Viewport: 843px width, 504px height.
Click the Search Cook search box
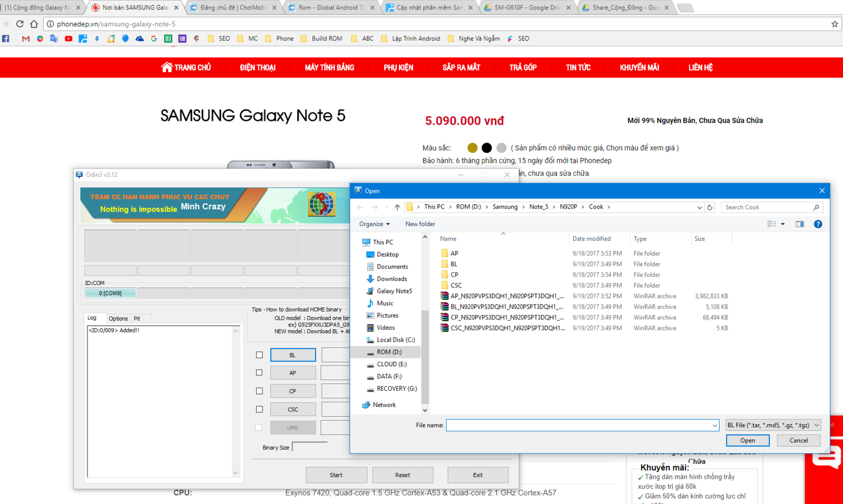click(x=772, y=207)
